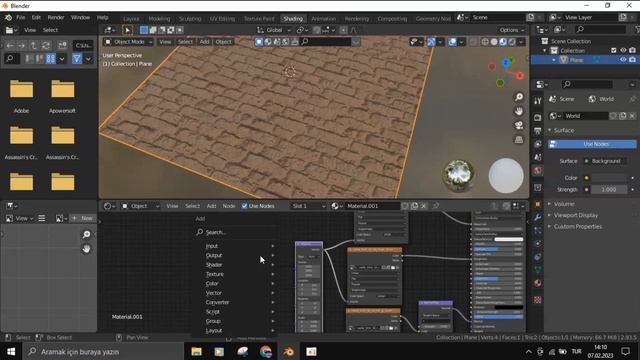Open the Output properties tab
Image resolution: width=640 pixels, height=360 pixels.
[x=538, y=131]
